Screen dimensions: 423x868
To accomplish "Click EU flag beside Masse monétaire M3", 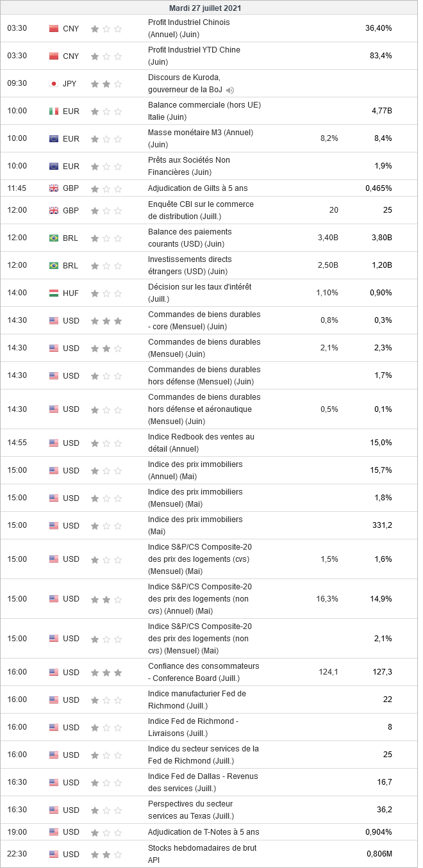I will click(x=54, y=139).
